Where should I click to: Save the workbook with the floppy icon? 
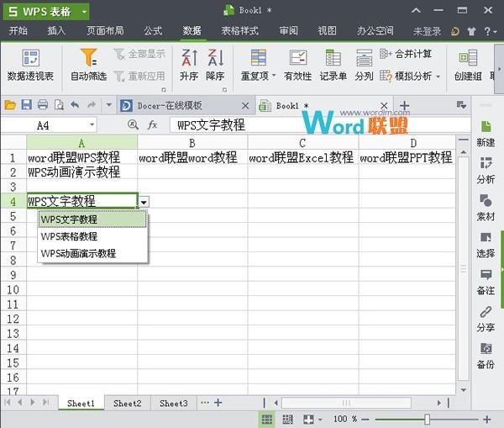coord(26,105)
